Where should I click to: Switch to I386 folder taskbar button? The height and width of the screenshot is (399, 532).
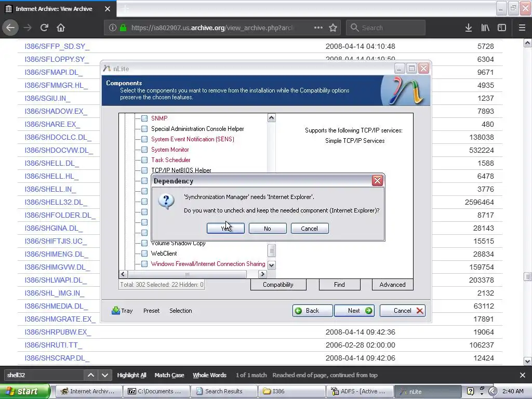tap(291, 391)
